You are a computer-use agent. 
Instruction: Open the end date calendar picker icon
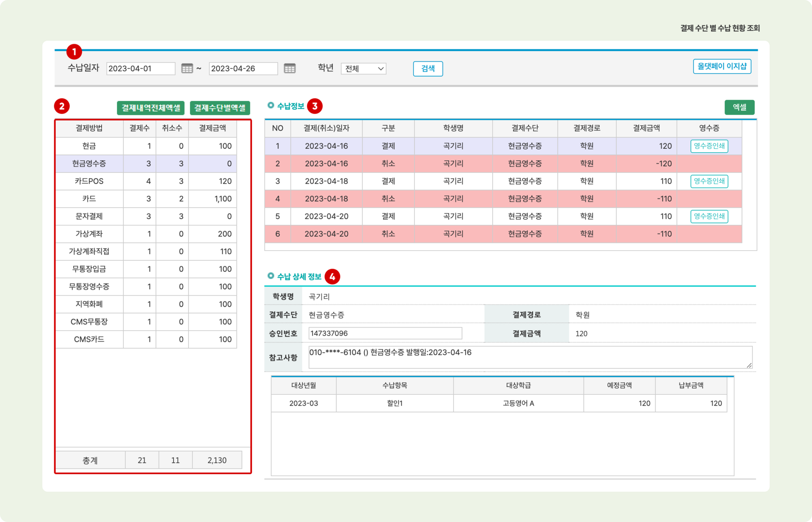coord(289,69)
